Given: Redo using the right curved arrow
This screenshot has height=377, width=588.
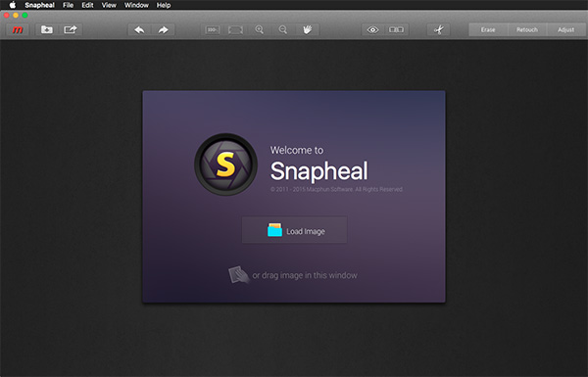Looking at the screenshot, I should (163, 29).
